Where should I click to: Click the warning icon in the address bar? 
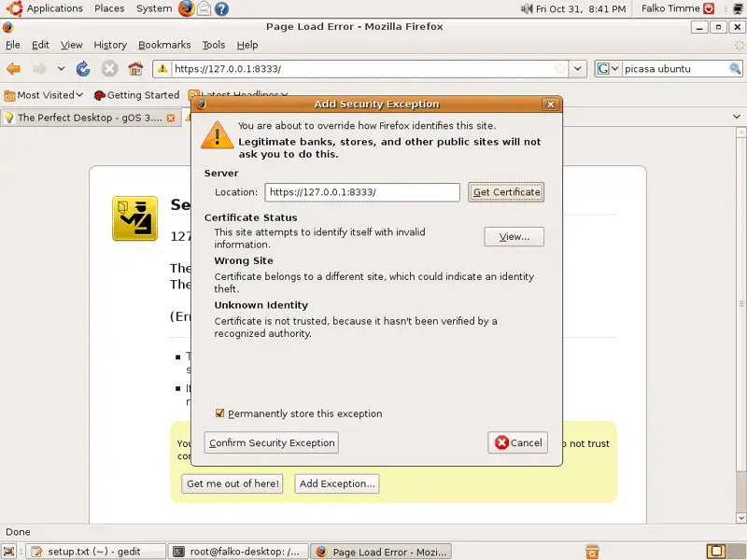click(x=162, y=68)
